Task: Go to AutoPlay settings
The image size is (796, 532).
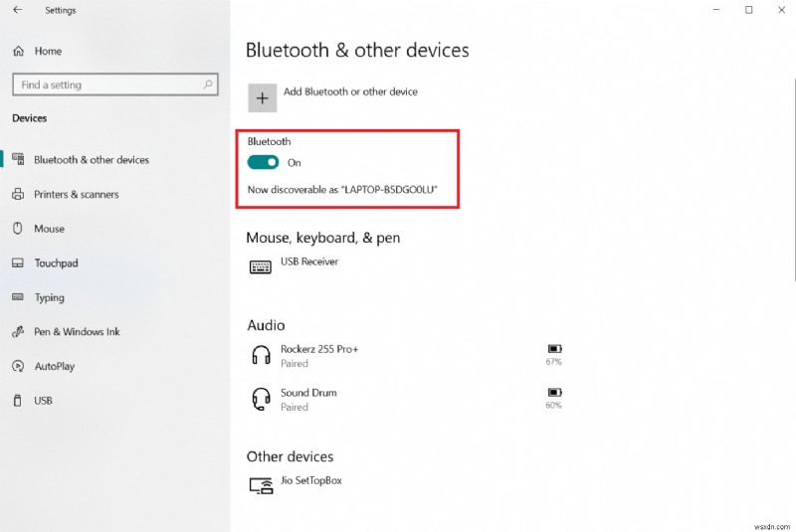Action: (55, 366)
